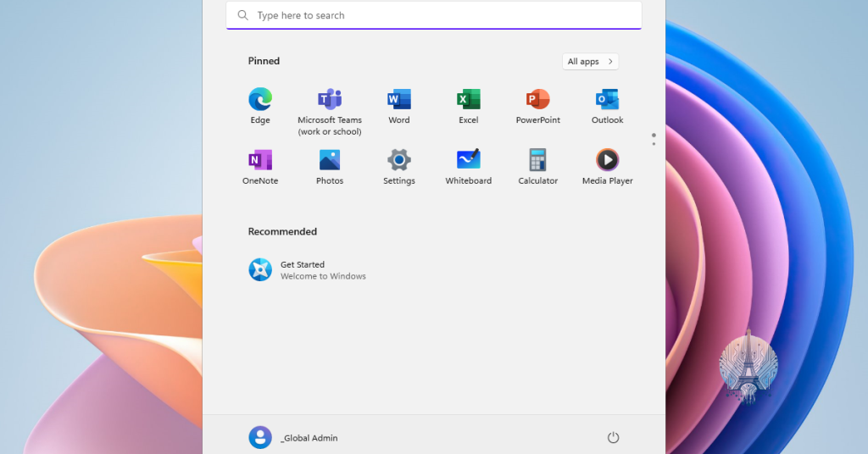Click the Type here to search field
Image resolution: width=868 pixels, height=454 pixels.
click(x=434, y=15)
